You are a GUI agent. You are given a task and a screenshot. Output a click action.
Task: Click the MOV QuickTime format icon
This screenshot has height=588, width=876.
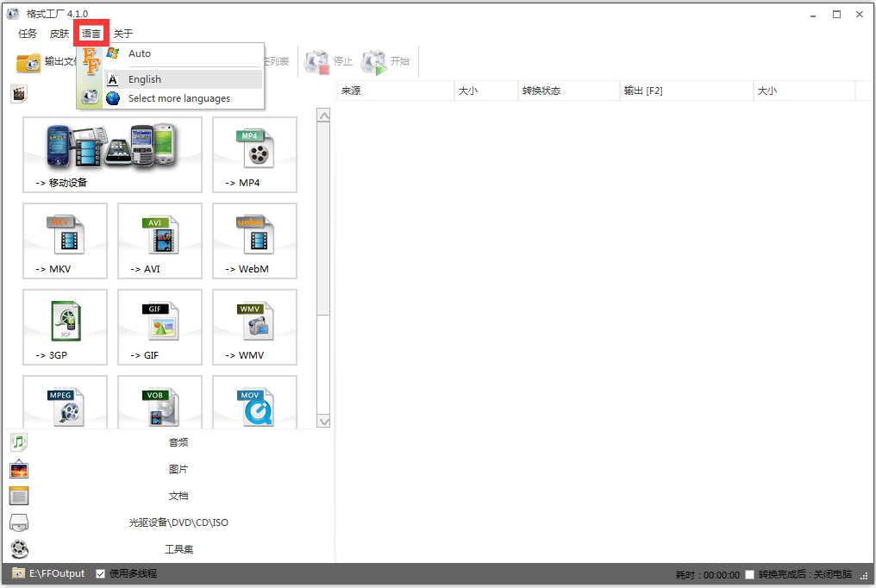253,402
